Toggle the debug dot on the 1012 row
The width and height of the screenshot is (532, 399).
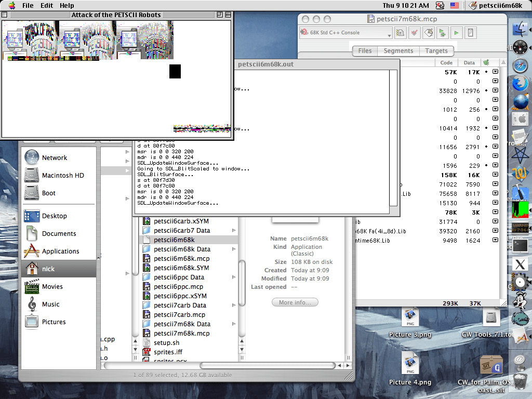point(486,109)
